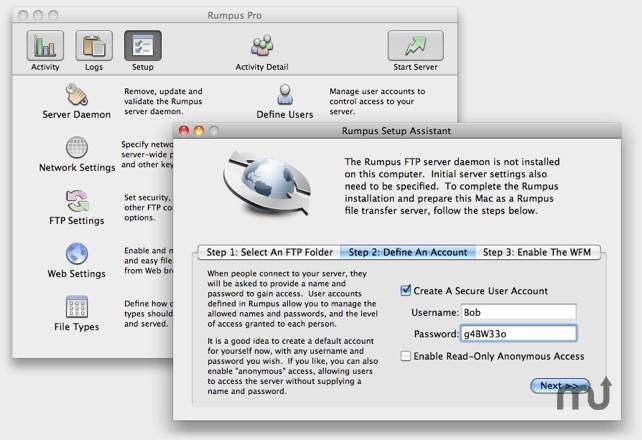This screenshot has height=440, width=642.
Task: Click the 'File Types' label text
Action: 77,327
